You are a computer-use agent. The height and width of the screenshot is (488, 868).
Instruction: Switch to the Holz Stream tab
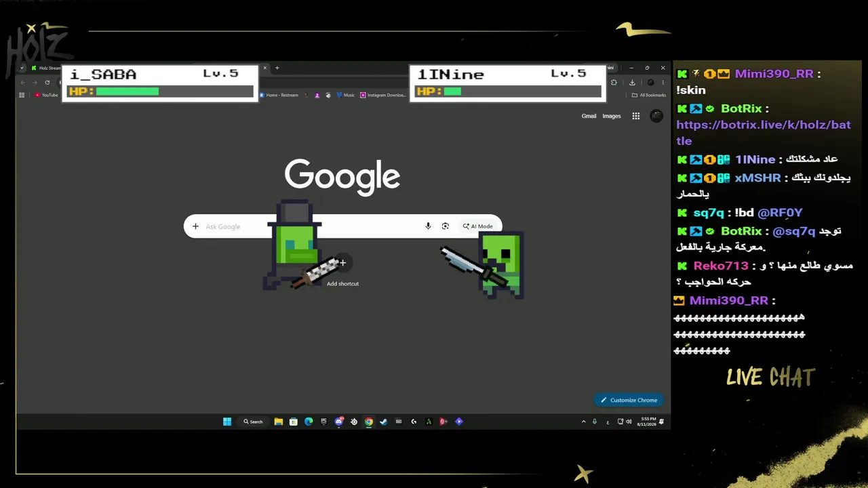pyautogui.click(x=45, y=68)
